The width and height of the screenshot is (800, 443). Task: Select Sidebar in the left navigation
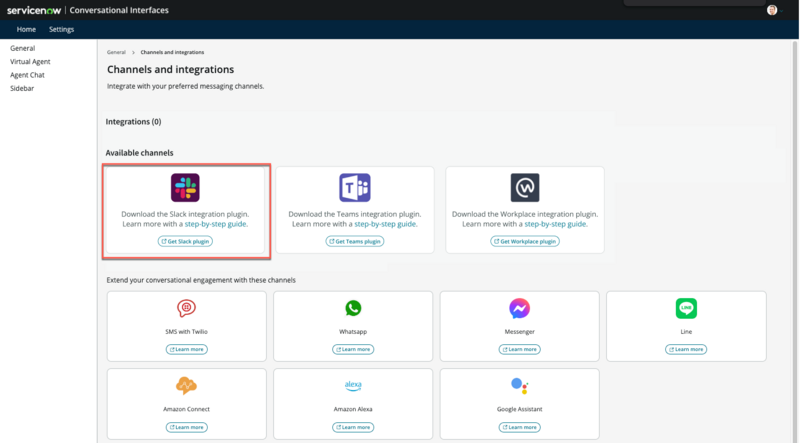tap(22, 88)
